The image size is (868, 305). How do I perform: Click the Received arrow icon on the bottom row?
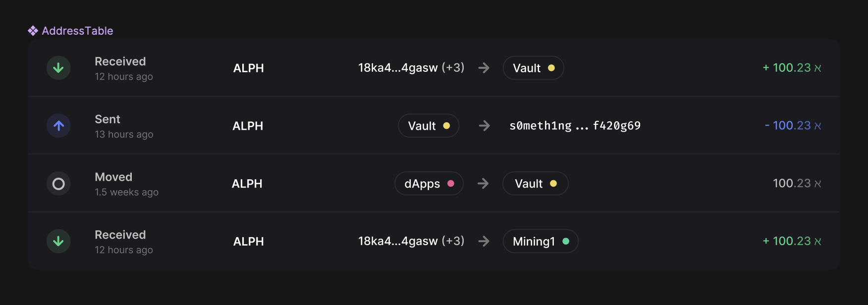tap(58, 241)
